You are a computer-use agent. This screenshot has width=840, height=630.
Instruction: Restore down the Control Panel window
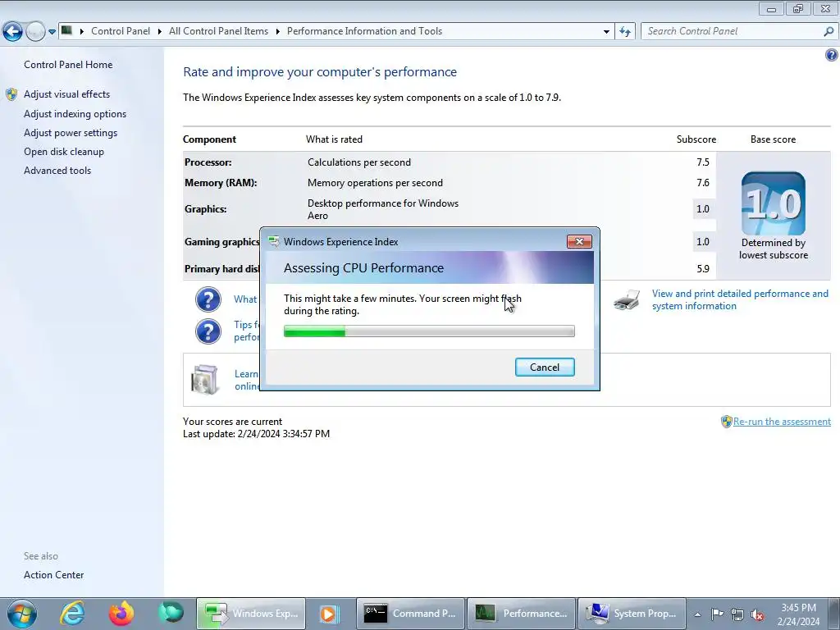(x=797, y=8)
